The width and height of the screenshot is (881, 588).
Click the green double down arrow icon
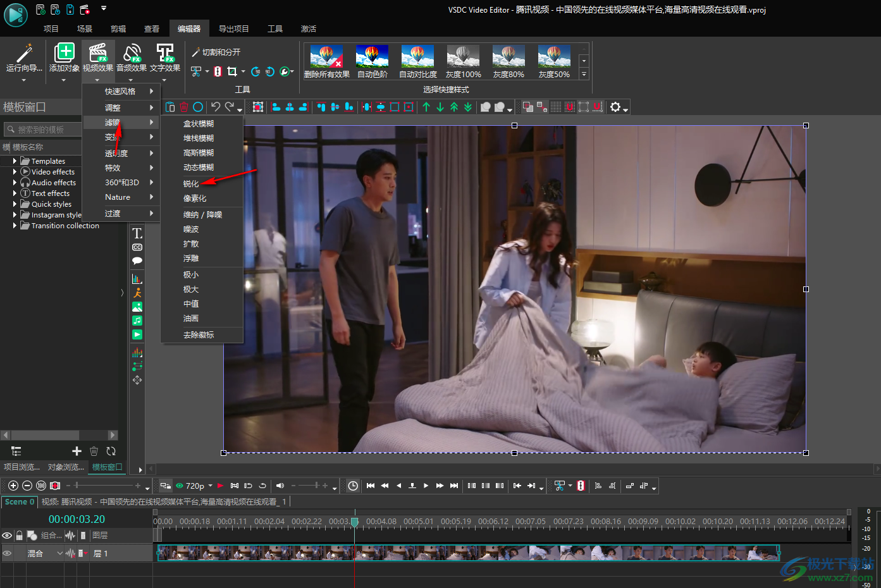click(468, 107)
